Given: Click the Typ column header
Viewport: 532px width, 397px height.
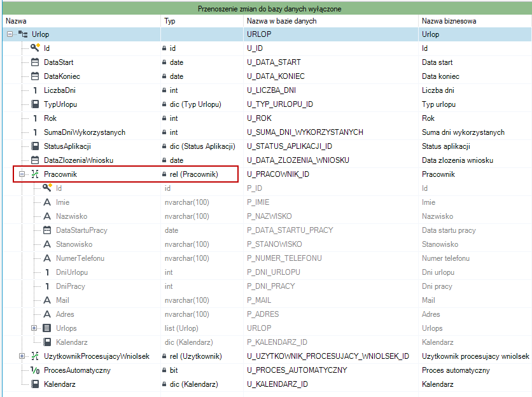Looking at the screenshot, I should click(x=202, y=21).
